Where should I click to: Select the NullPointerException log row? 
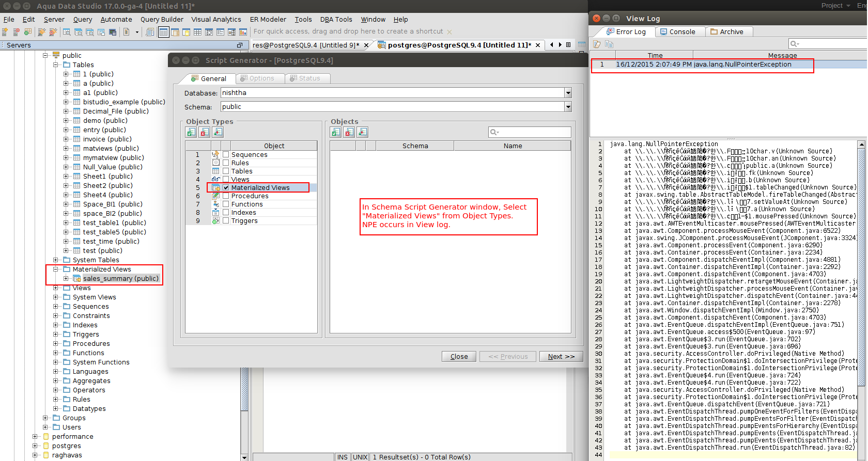pos(729,65)
